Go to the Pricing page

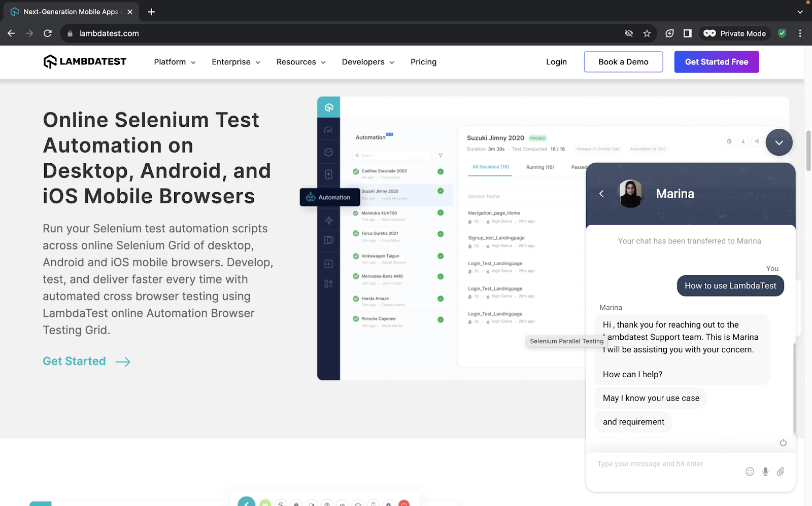tap(423, 62)
